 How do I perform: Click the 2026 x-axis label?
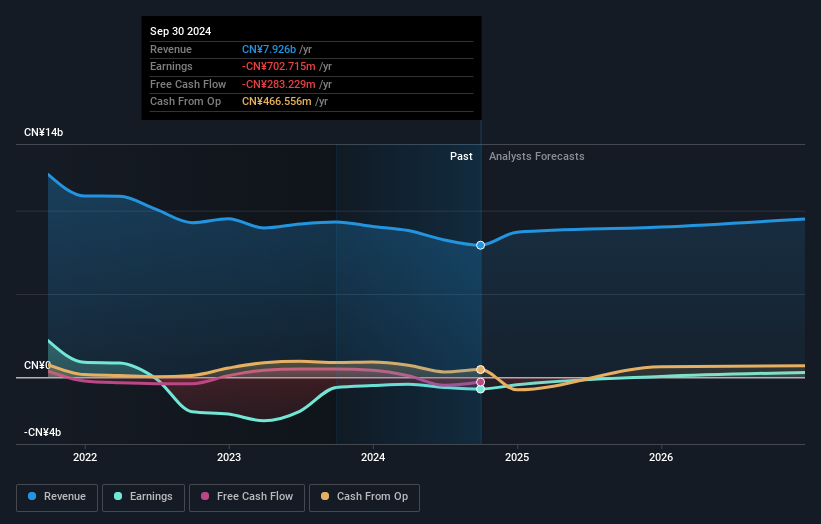pos(661,457)
